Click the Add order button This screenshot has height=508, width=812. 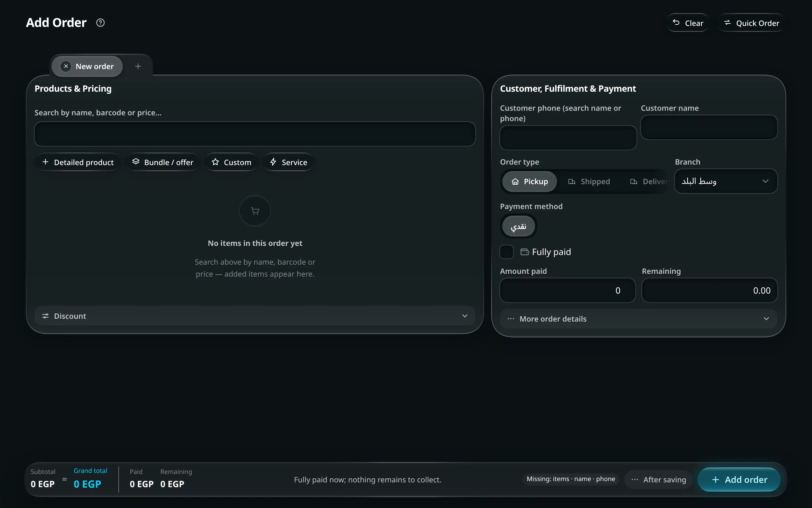[x=739, y=480]
